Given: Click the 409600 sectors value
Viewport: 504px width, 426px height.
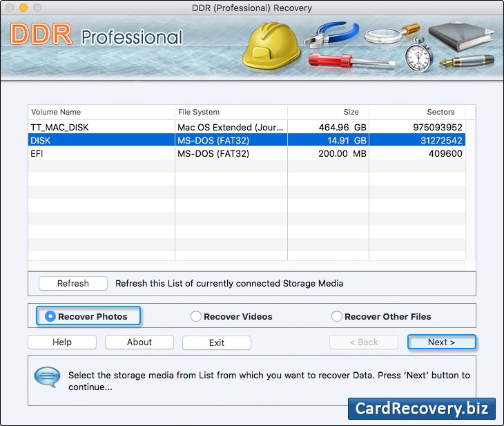Looking at the screenshot, I should (445, 154).
